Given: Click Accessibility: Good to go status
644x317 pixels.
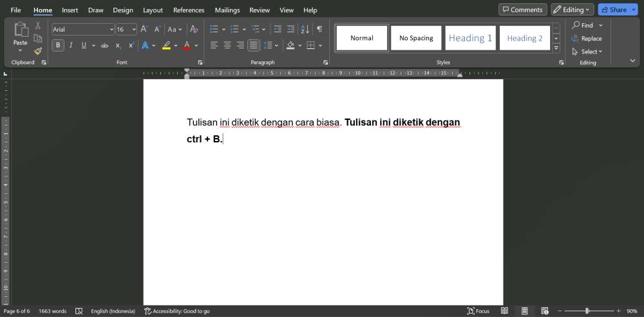Looking at the screenshot, I should [x=177, y=311].
